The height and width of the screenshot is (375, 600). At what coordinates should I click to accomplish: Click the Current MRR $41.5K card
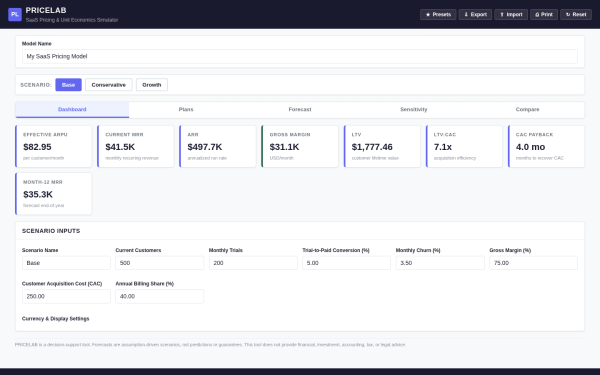[x=136, y=146]
